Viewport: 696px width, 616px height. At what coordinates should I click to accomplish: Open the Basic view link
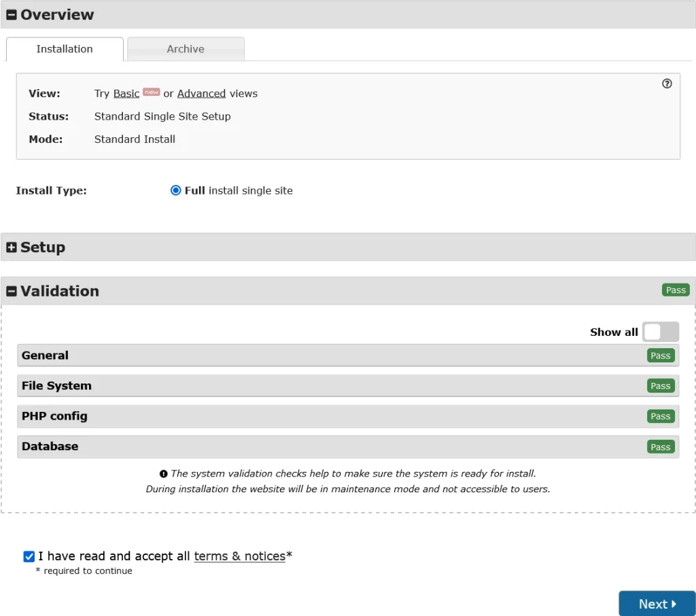click(x=126, y=94)
